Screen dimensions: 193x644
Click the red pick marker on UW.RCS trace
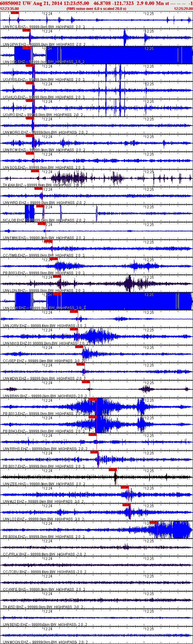[15, 13]
